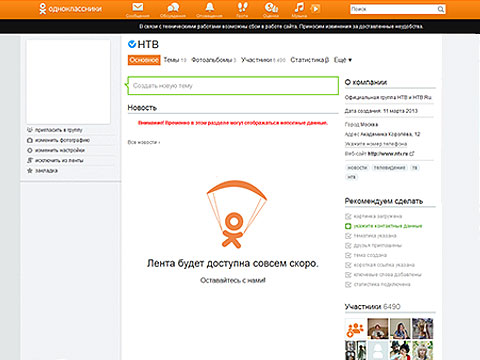Click 'укажите контактные данные' green link
The image size is (480, 360).
tap(388, 226)
